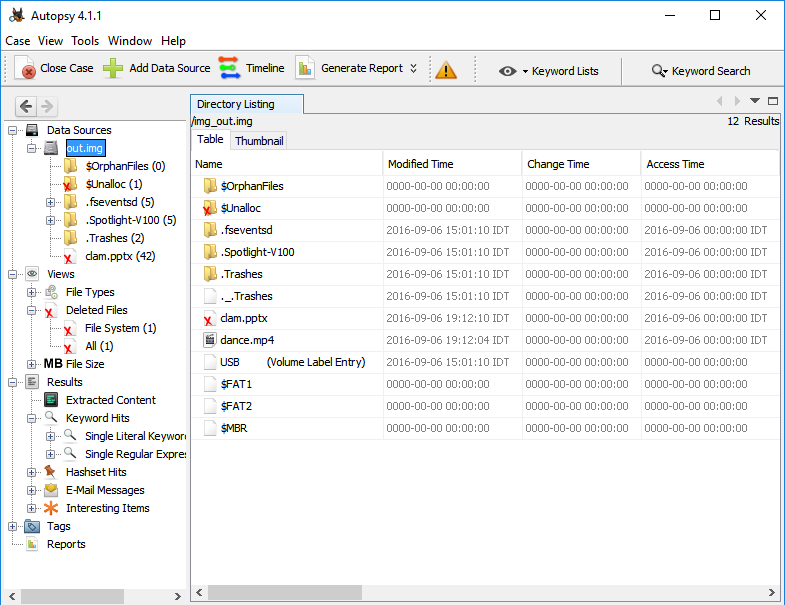Select Extracted Content in the Results tree
Viewport: 785px width, 605px height.
(110, 400)
